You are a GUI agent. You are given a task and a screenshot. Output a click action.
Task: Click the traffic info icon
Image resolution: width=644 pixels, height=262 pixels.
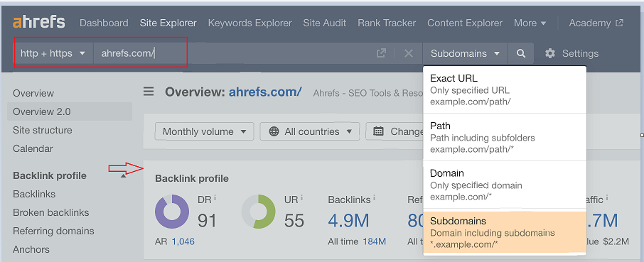tap(607, 198)
